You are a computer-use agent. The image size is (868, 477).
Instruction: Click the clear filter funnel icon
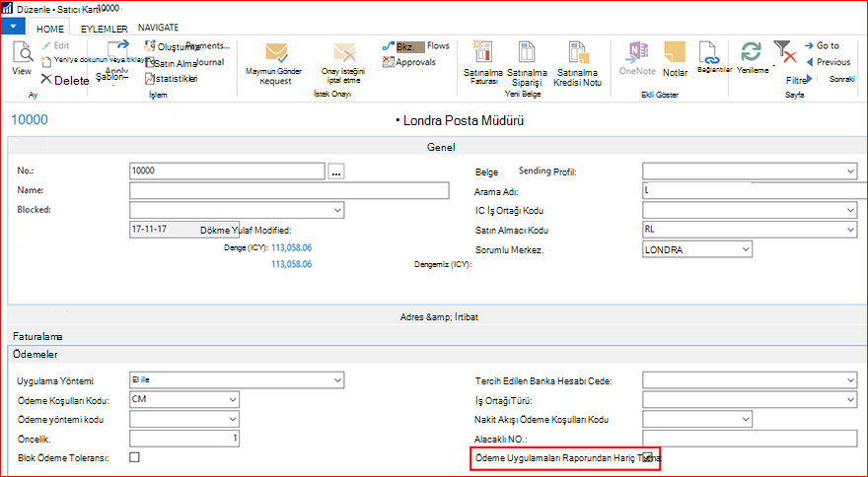pyautogui.click(x=785, y=52)
